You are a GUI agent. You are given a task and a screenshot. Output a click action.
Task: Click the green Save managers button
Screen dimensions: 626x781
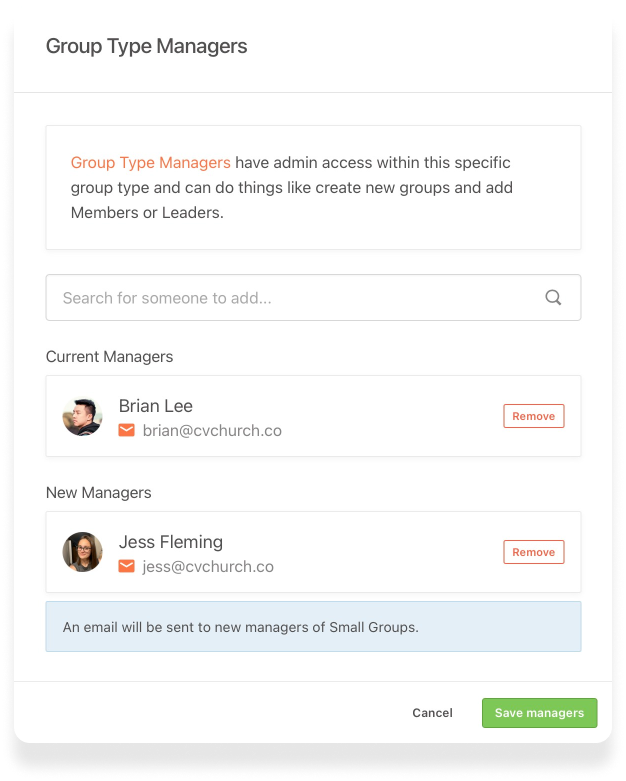[x=539, y=713]
